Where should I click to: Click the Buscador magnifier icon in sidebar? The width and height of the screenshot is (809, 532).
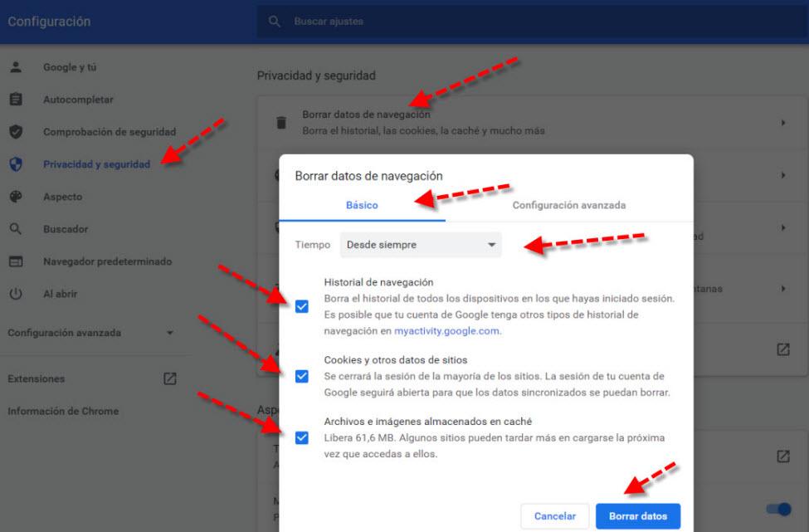[16, 229]
